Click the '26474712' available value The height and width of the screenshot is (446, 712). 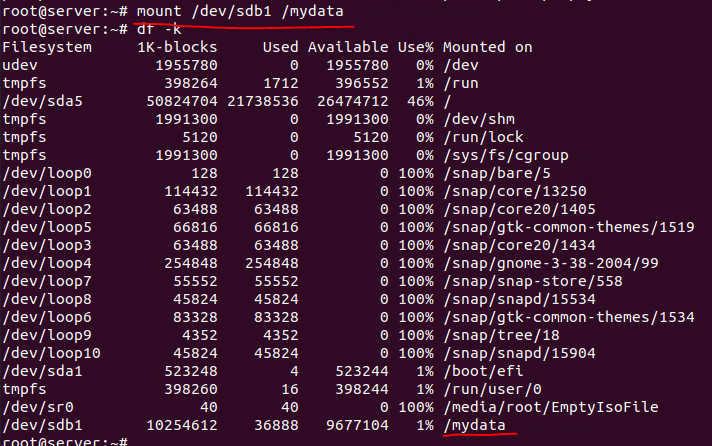click(352, 101)
